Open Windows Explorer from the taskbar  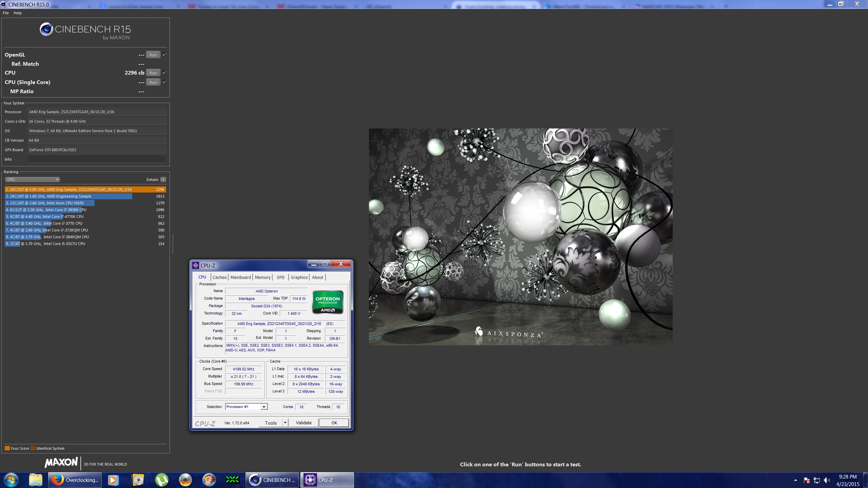click(x=35, y=480)
